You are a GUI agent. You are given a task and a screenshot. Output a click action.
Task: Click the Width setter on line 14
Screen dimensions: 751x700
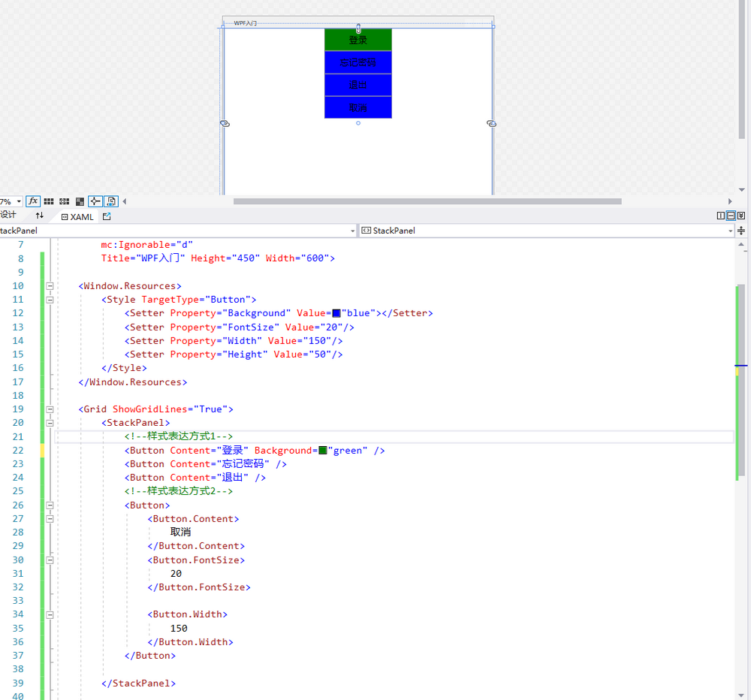pos(234,341)
